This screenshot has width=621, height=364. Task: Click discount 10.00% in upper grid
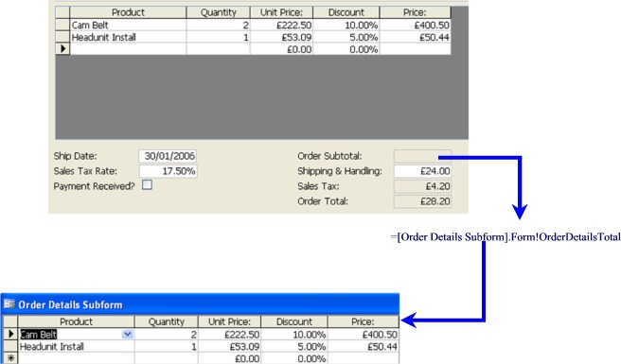click(x=346, y=25)
